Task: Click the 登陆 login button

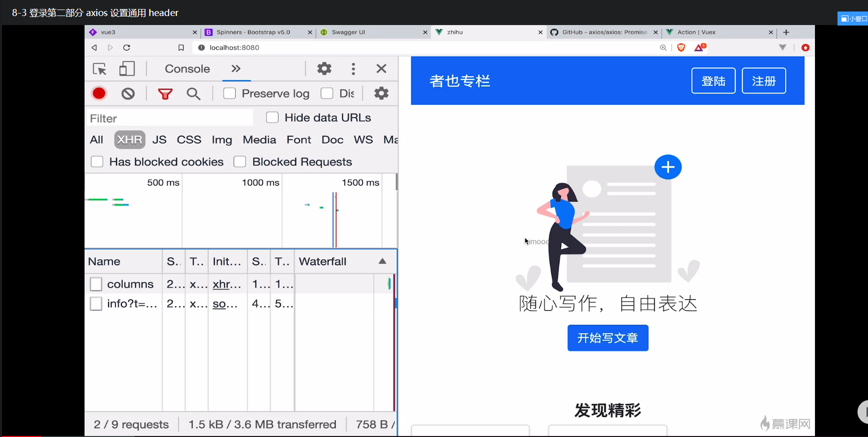Action: click(713, 81)
